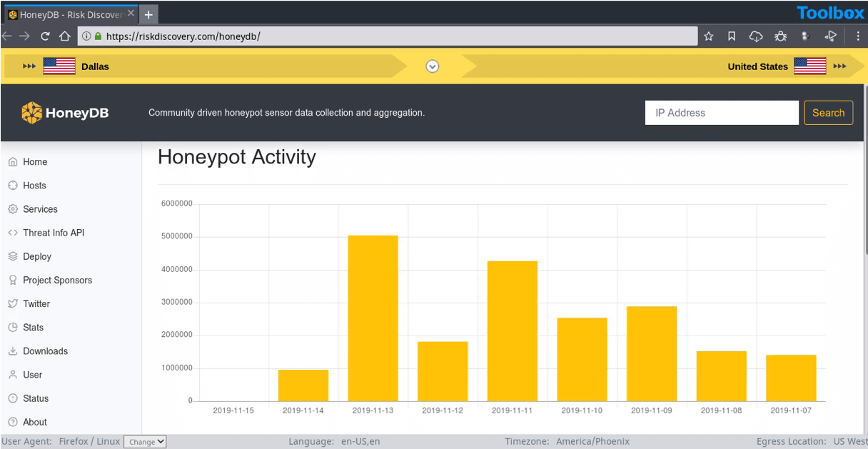This screenshot has height=449, width=868.
Task: Click the IP Address search field
Action: click(722, 113)
